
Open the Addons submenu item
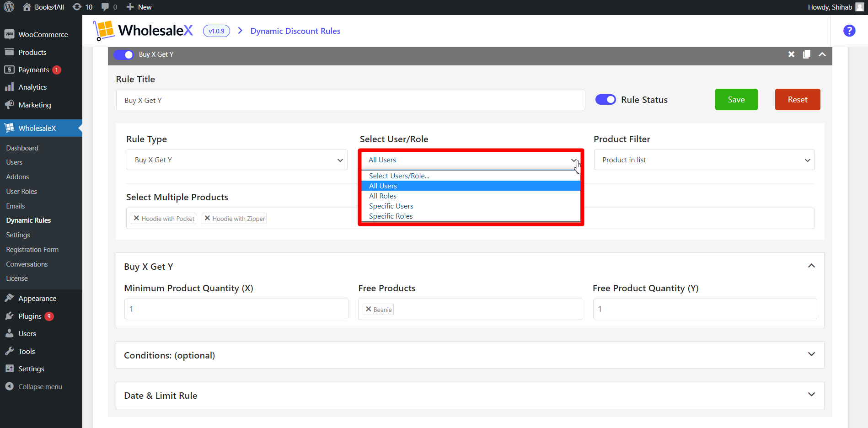tap(17, 177)
